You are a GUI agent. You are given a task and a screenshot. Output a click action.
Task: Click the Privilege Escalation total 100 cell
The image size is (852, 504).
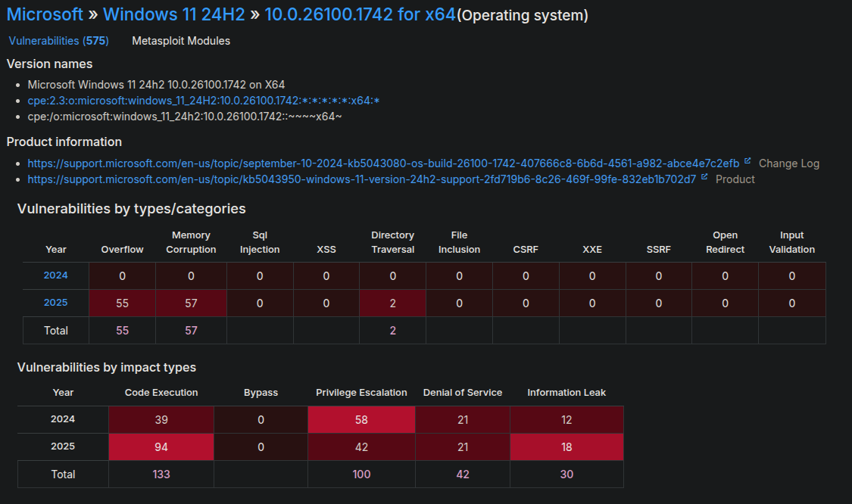(361, 474)
